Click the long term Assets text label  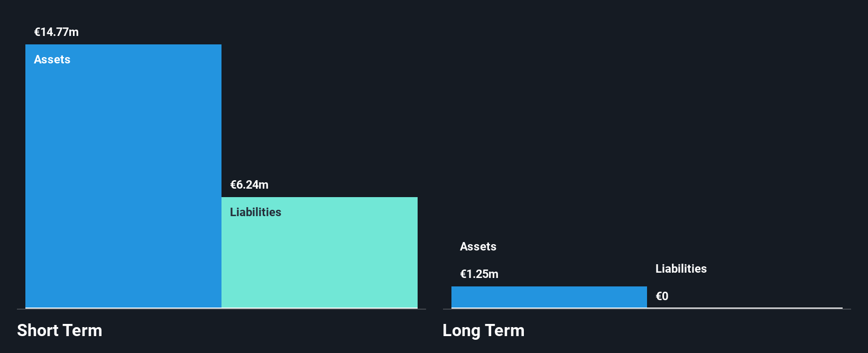(x=478, y=247)
